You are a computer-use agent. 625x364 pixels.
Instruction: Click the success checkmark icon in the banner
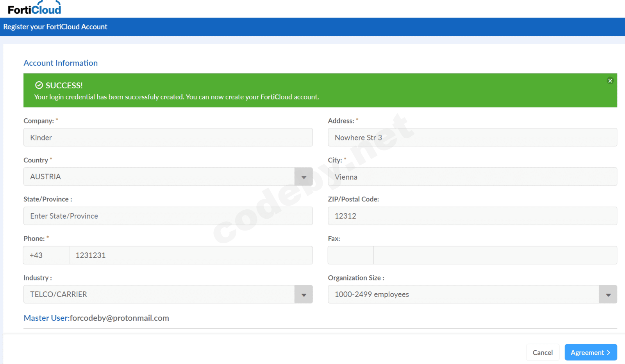coord(38,85)
